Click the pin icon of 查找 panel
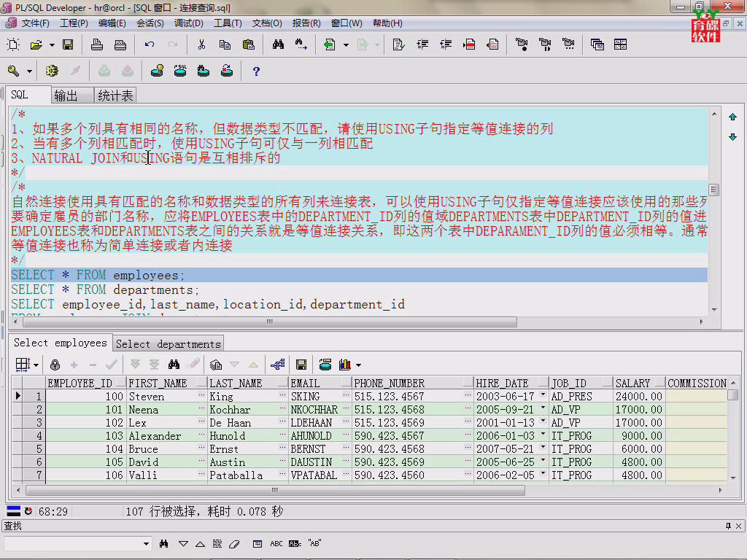The image size is (747, 560). (x=728, y=526)
